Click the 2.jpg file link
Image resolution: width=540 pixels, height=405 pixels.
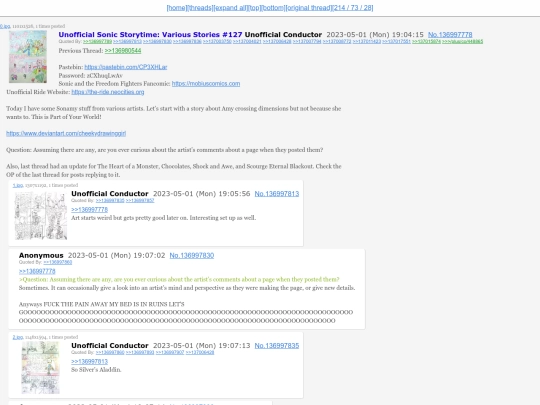pos(18,337)
